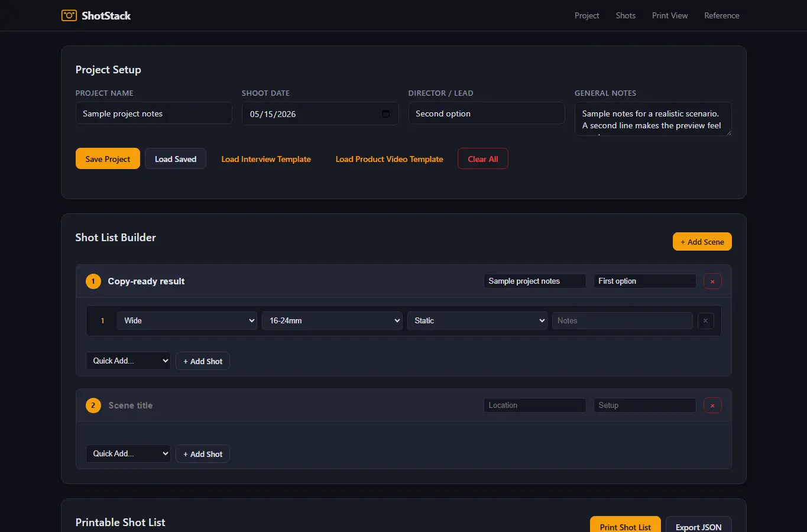Viewport: 807px width, 532px height.
Task: Click the DIRECTOR / LEAD label
Action: pos(441,93)
